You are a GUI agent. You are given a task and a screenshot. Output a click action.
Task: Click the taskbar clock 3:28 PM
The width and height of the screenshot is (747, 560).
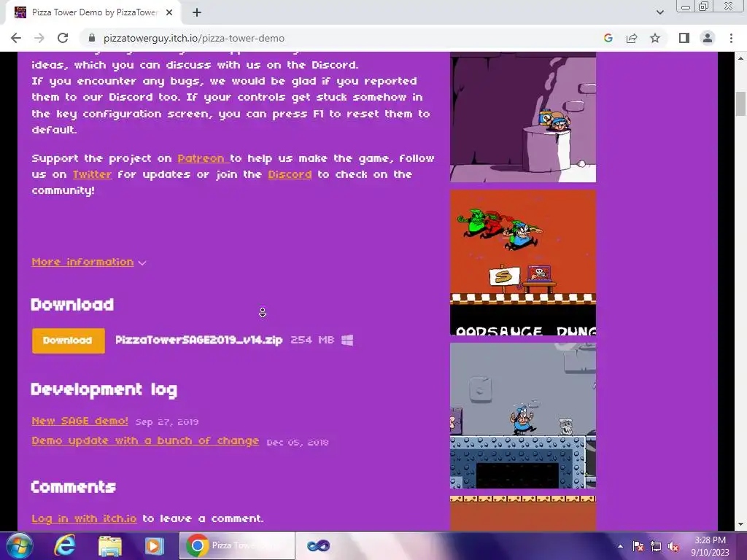pos(710,540)
